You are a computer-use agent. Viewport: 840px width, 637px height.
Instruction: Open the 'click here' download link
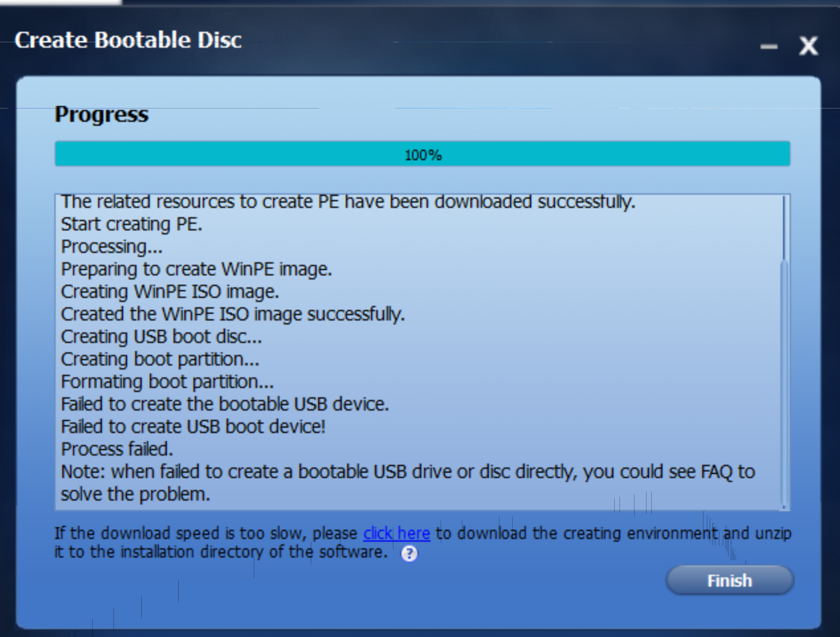396,533
